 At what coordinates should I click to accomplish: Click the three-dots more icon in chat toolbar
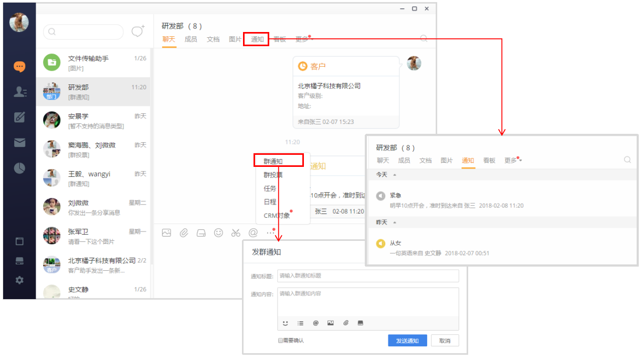pos(270,232)
